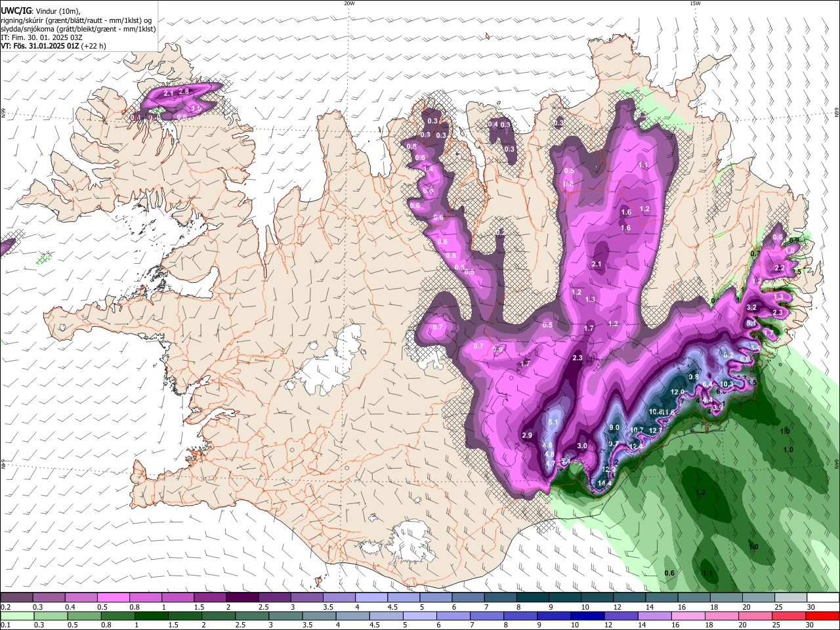The height and width of the screenshot is (630, 840).
Task: Select the white snow swatch labeled 30
Action: 824,597
